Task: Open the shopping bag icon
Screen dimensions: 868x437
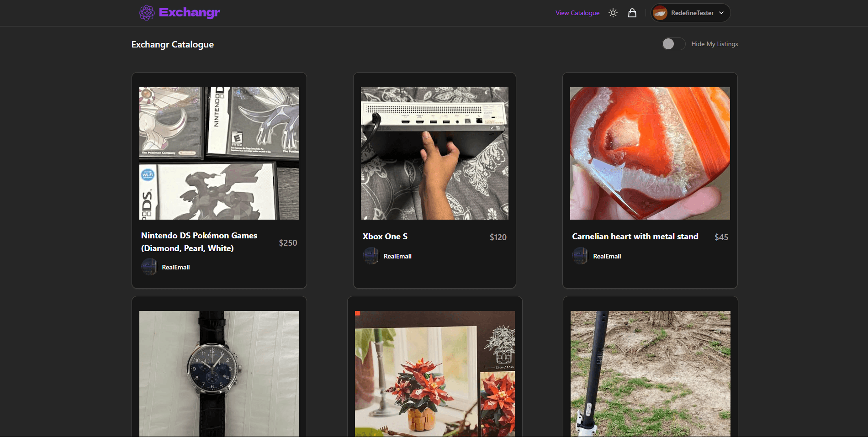Action: (632, 12)
